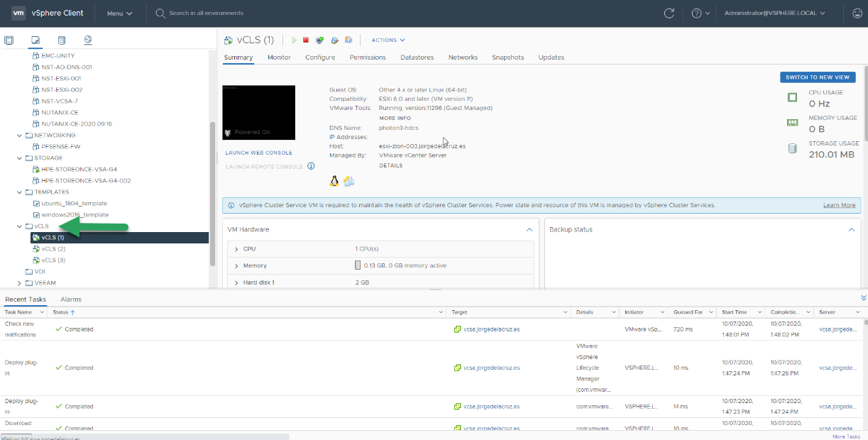Click the search magnifier icon
The image size is (868, 440).
click(160, 13)
